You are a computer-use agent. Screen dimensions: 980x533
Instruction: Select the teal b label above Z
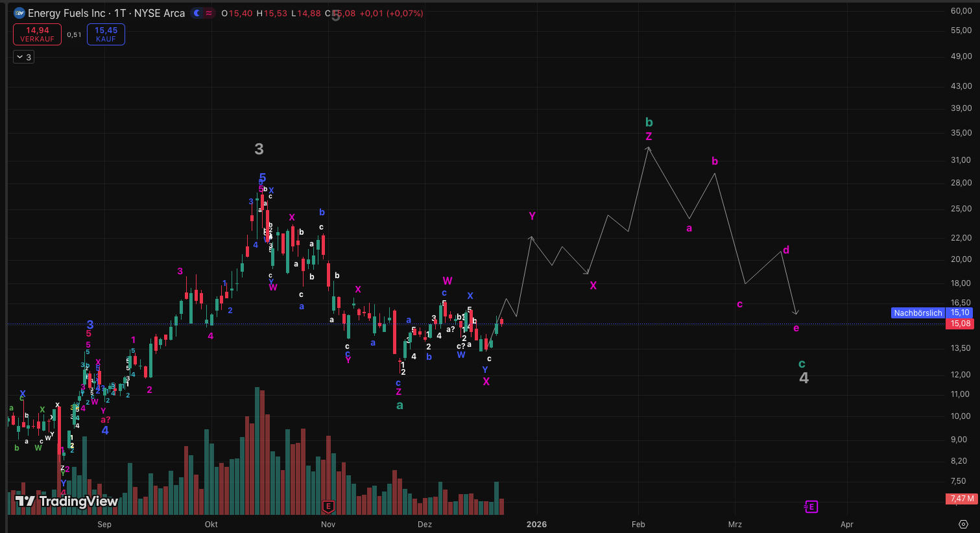[x=649, y=123]
